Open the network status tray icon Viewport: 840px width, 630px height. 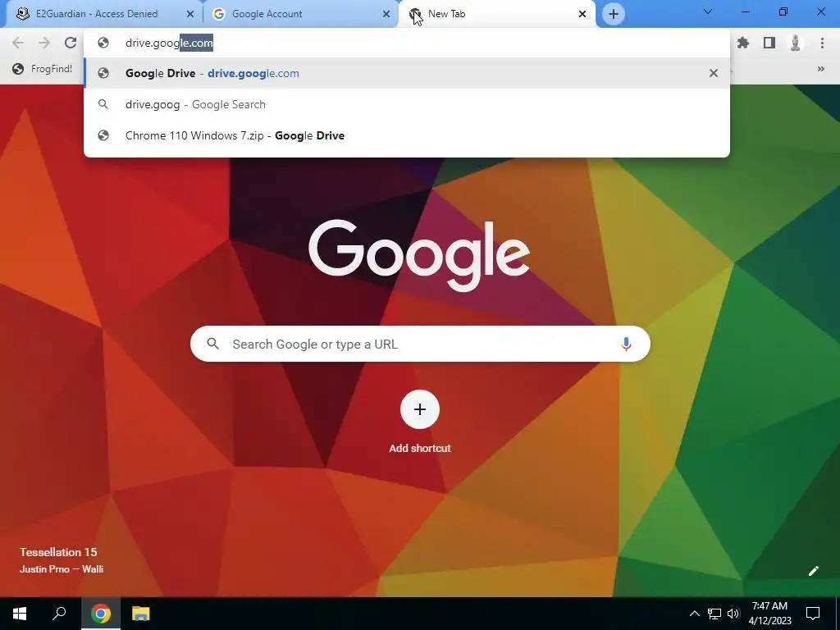point(714,614)
